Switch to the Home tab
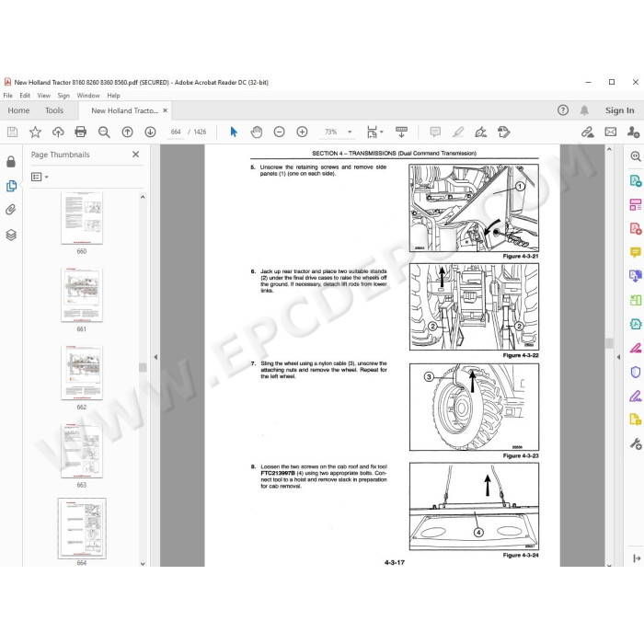This screenshot has height=644, width=644. (x=18, y=110)
